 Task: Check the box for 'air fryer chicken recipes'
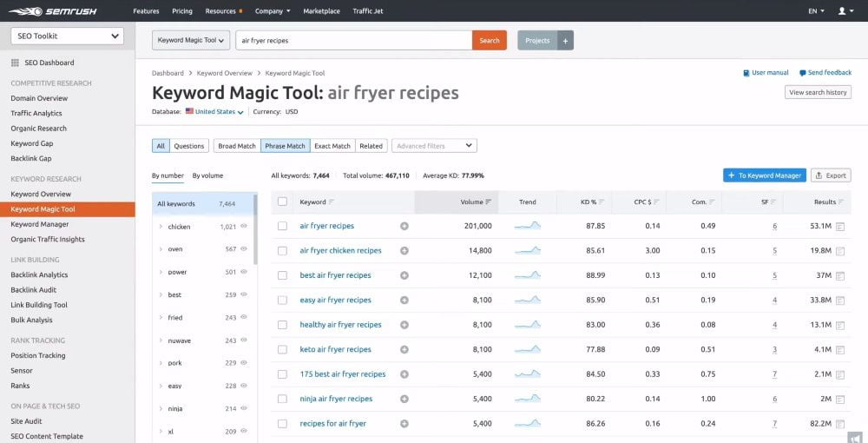click(x=282, y=251)
